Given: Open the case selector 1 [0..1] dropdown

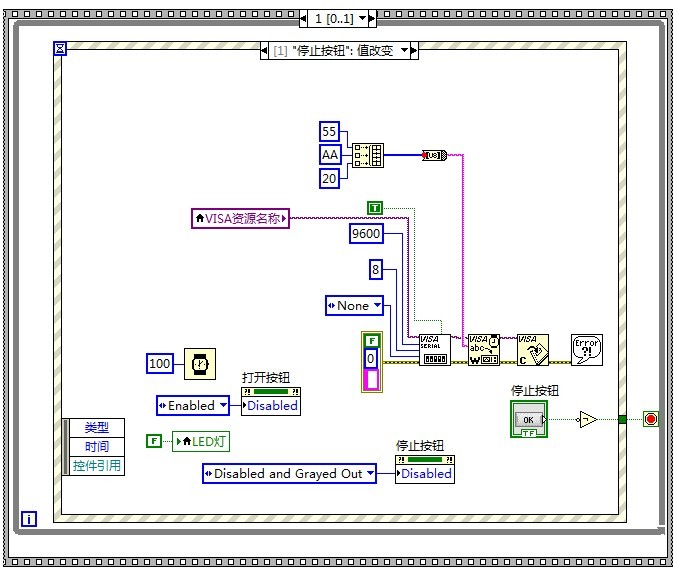Looking at the screenshot, I should (364, 18).
